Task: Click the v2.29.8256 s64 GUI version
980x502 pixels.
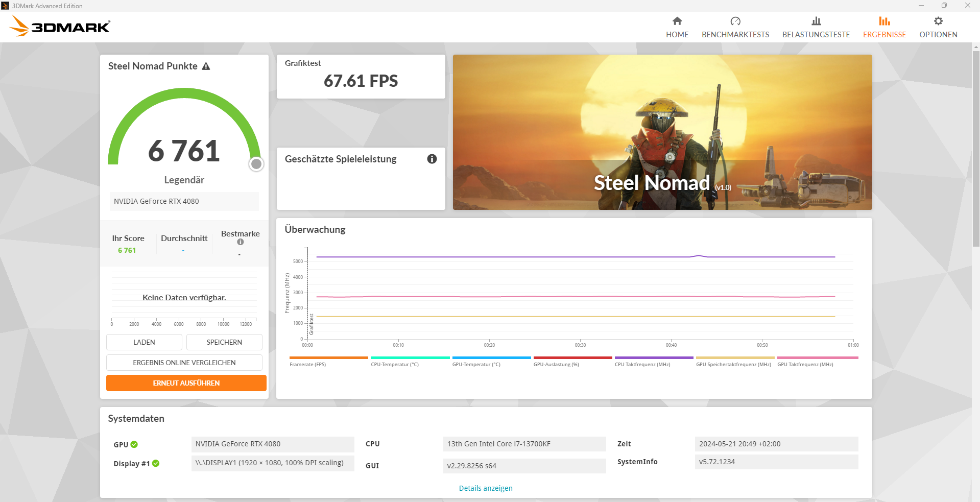Action: tap(524, 466)
